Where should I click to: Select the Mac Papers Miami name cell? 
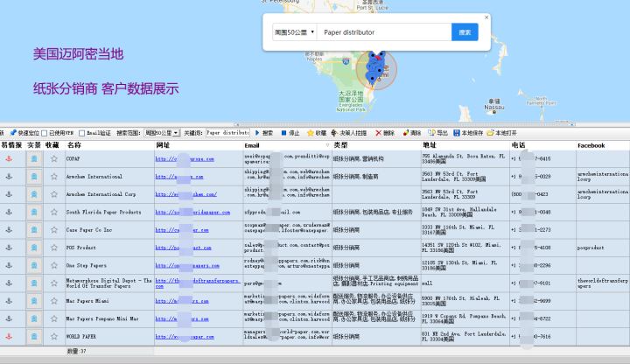110,300
